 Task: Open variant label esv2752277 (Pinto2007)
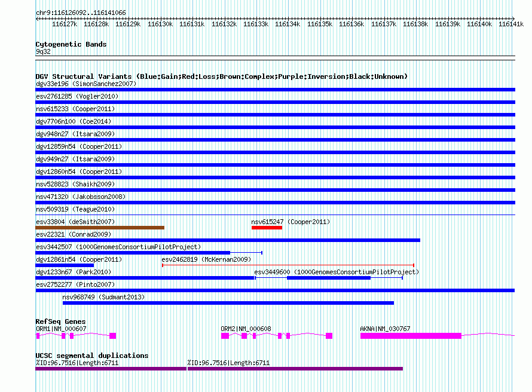(75, 284)
